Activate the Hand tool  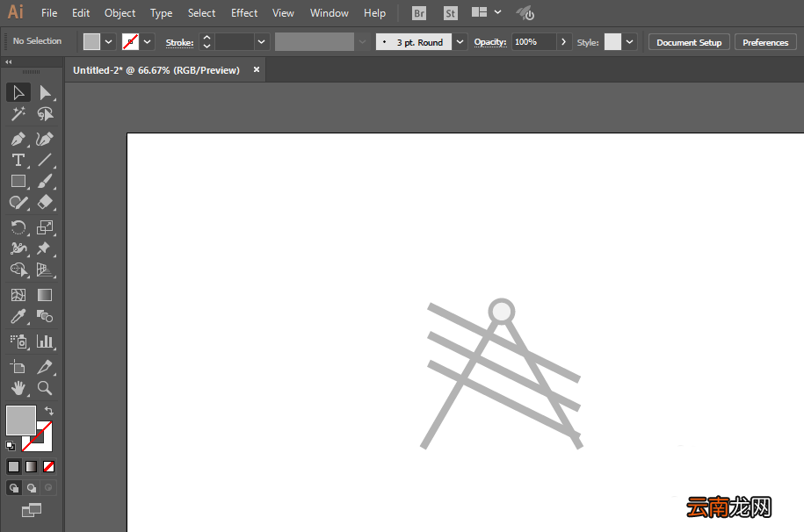18,388
